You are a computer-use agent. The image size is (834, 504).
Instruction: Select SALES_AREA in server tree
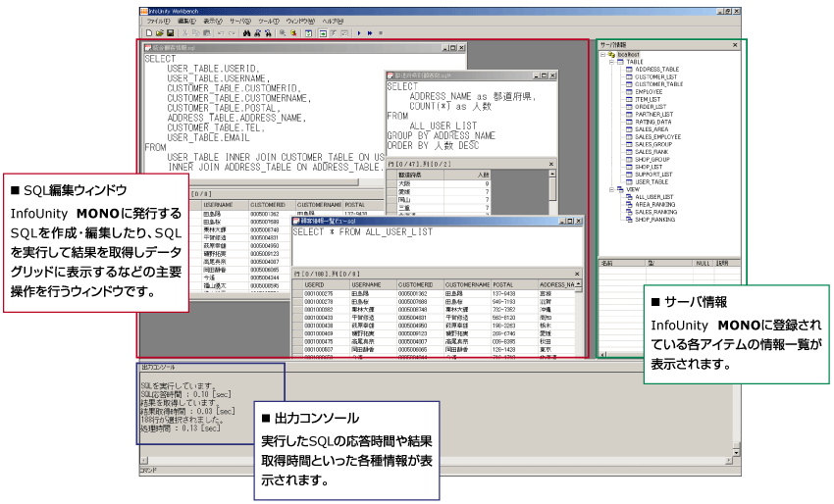(x=652, y=129)
